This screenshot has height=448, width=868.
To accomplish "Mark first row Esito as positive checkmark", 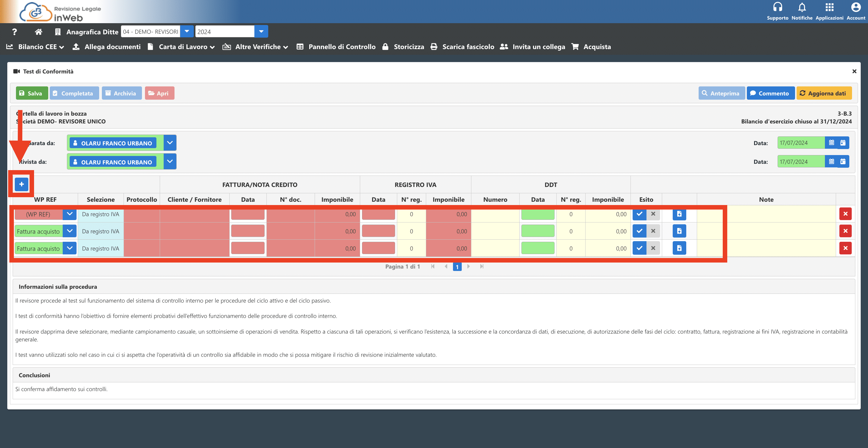I will 639,214.
